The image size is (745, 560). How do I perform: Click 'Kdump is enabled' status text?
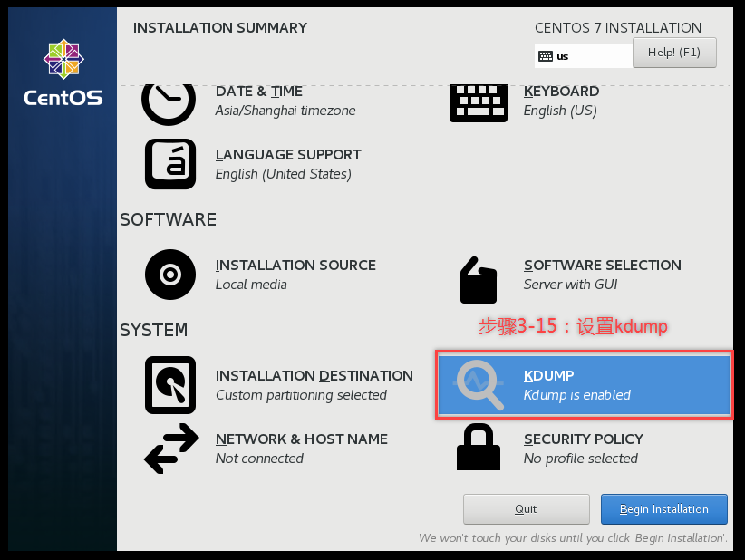pos(576,395)
